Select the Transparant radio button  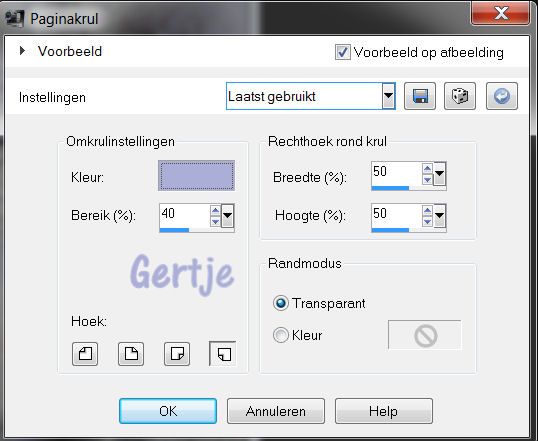click(281, 303)
